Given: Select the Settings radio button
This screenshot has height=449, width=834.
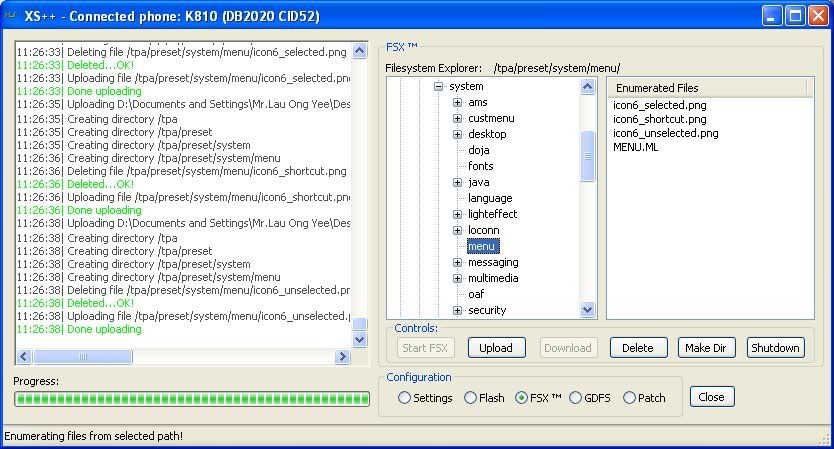Looking at the screenshot, I should click(405, 398).
